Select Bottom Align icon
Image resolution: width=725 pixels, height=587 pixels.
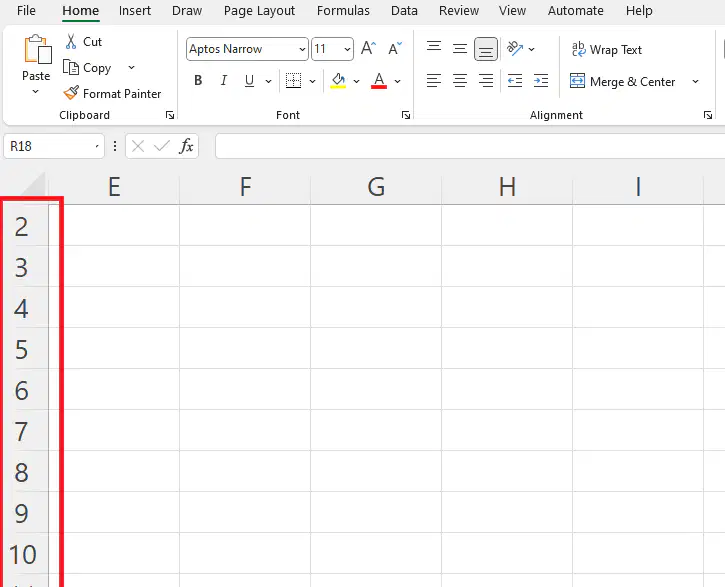pyautogui.click(x=486, y=49)
